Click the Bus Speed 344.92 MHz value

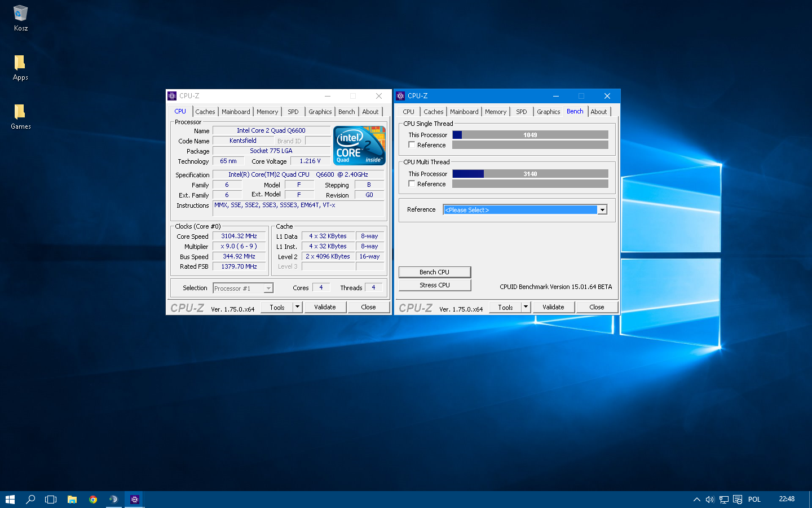point(239,257)
